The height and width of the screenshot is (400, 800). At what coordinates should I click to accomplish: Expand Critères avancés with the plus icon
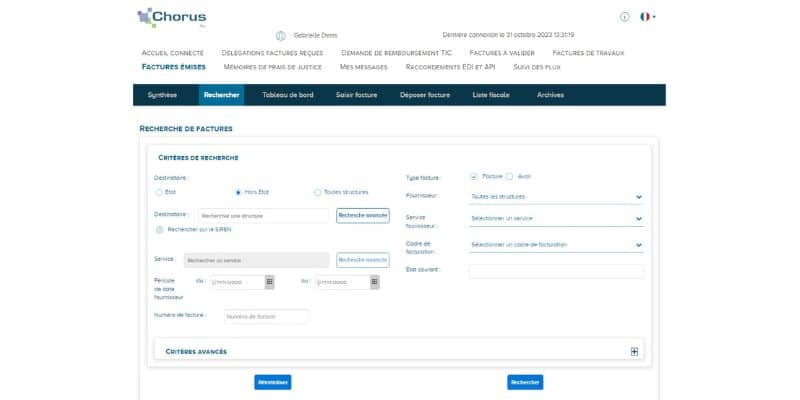634,352
